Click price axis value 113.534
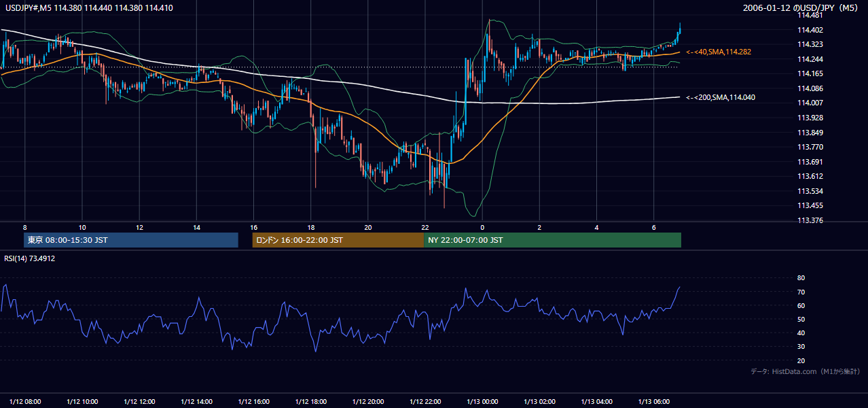This screenshot has width=868, height=408. 810,191
